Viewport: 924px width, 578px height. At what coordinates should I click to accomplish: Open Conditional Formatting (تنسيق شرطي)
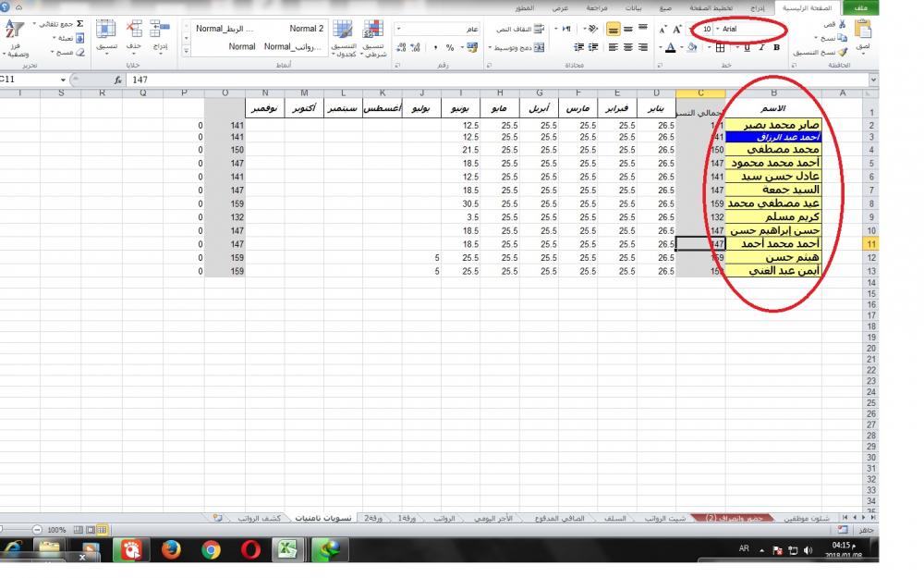(373, 38)
